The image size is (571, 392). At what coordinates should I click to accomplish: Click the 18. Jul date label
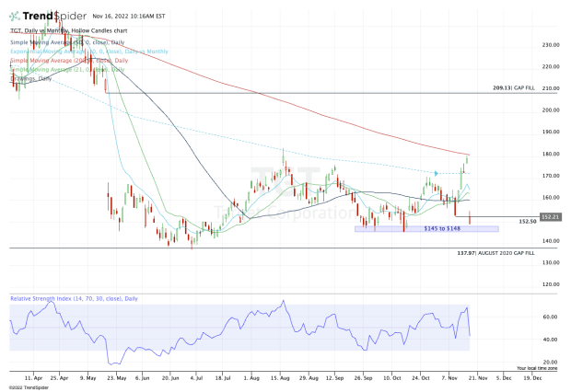(x=223, y=378)
